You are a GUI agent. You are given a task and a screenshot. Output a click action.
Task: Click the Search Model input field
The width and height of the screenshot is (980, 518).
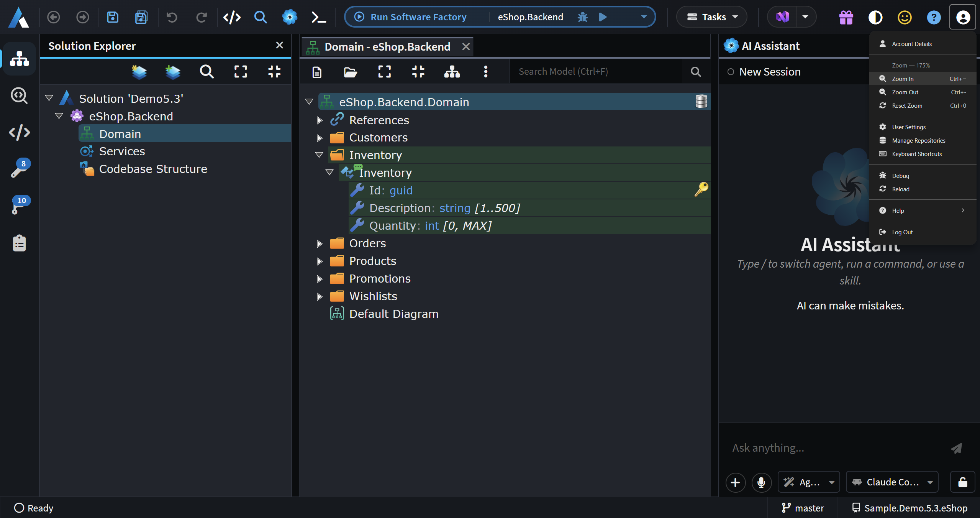[x=596, y=71]
